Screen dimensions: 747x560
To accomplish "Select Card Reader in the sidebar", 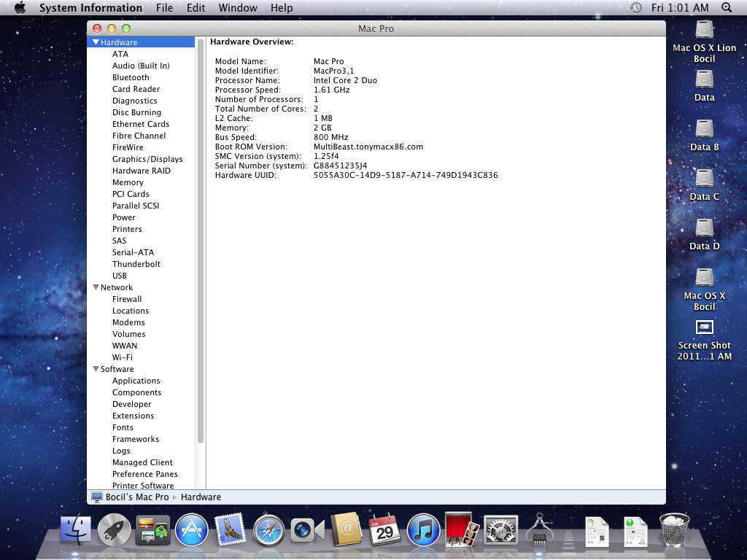I will click(136, 88).
